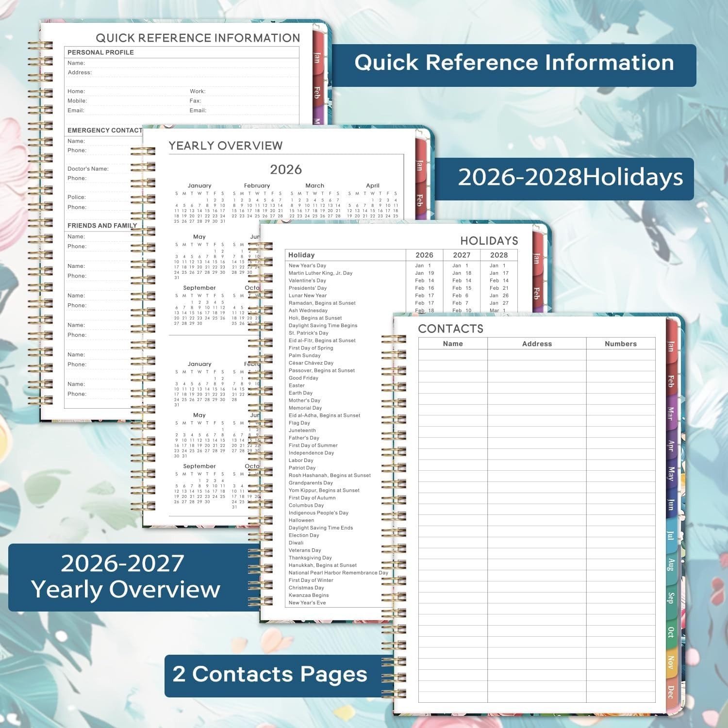
Task: Click the Lunar New Year holiday row
Action: [x=401, y=296]
